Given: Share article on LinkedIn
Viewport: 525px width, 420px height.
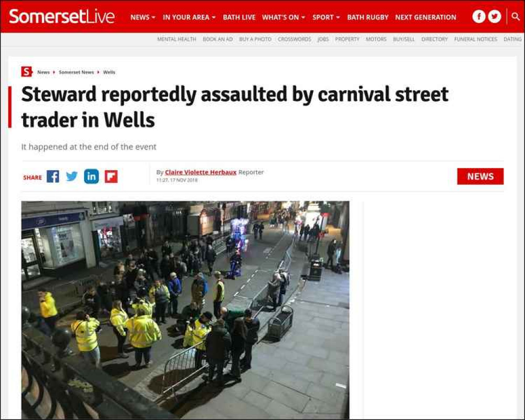Looking at the screenshot, I should click(x=91, y=176).
